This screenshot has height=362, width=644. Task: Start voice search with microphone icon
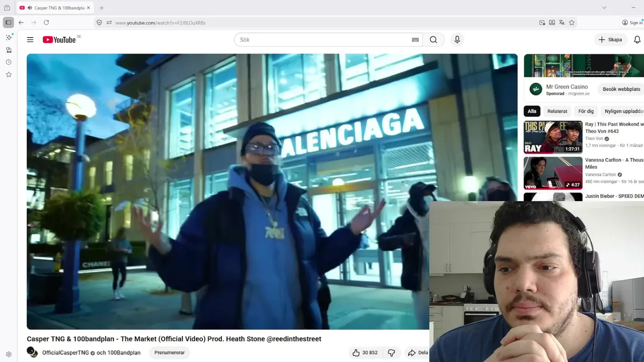click(457, 40)
